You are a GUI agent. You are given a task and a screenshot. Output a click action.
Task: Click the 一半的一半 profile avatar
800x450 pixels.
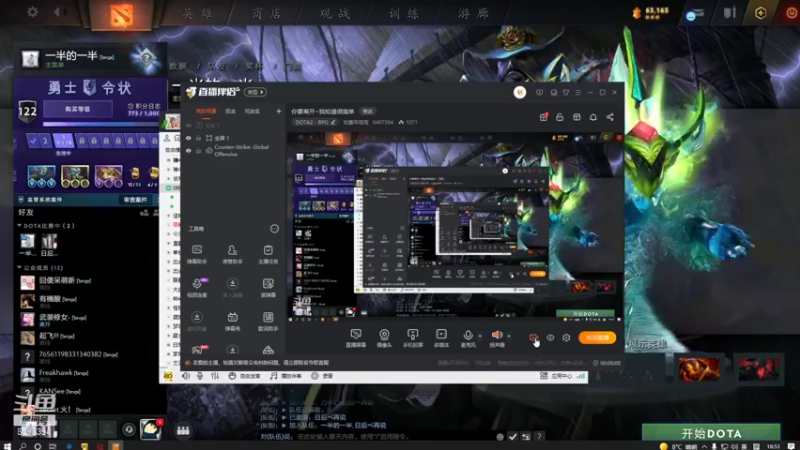tap(30, 59)
